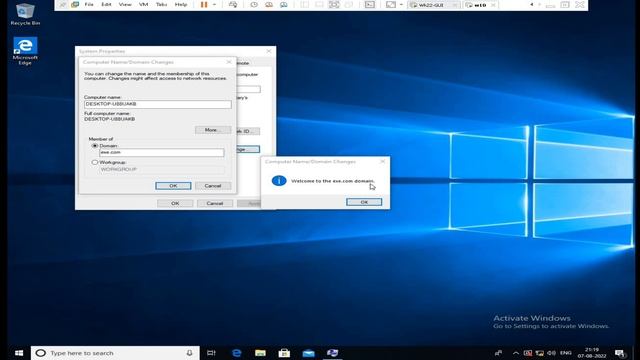Pause the virtual machine with orange pause icon
Viewport: 640px width, 360px height.
(204, 4)
